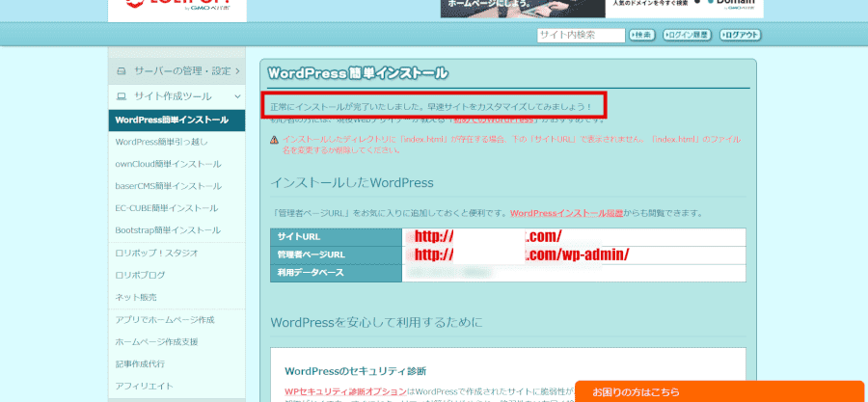Click the site search input field
868x402 pixels.
pos(581,35)
